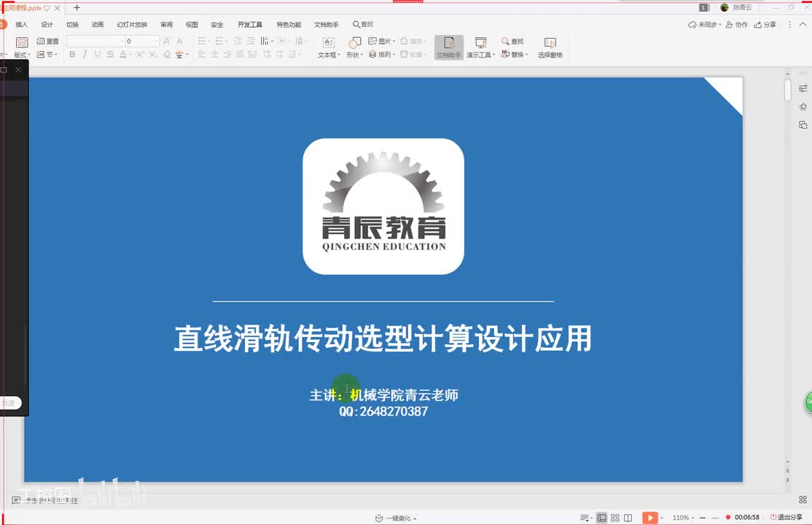Switch to normal view icon in status bar
812x525 pixels.
coord(602,518)
